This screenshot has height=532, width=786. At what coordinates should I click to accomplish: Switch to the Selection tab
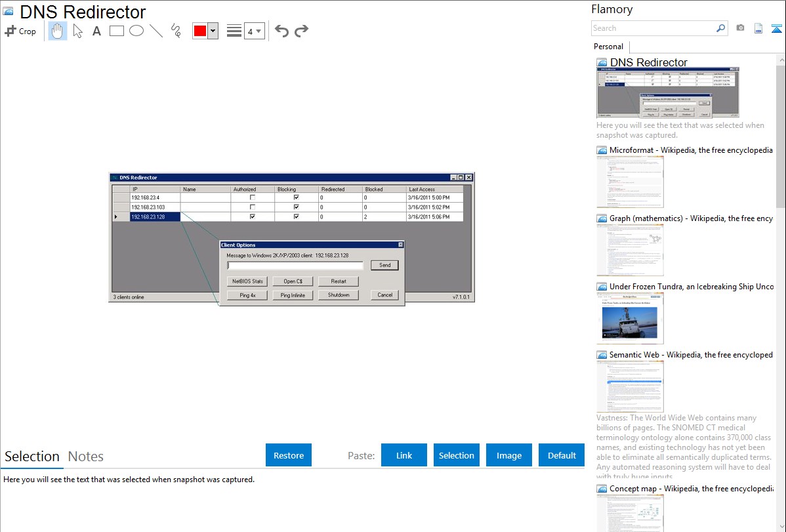click(32, 457)
